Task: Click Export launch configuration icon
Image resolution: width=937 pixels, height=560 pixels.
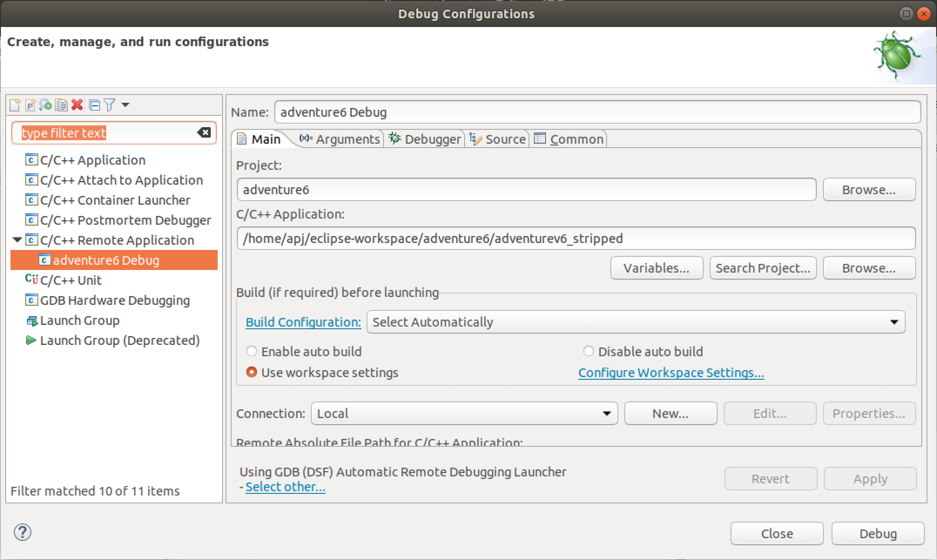Action: (x=45, y=105)
